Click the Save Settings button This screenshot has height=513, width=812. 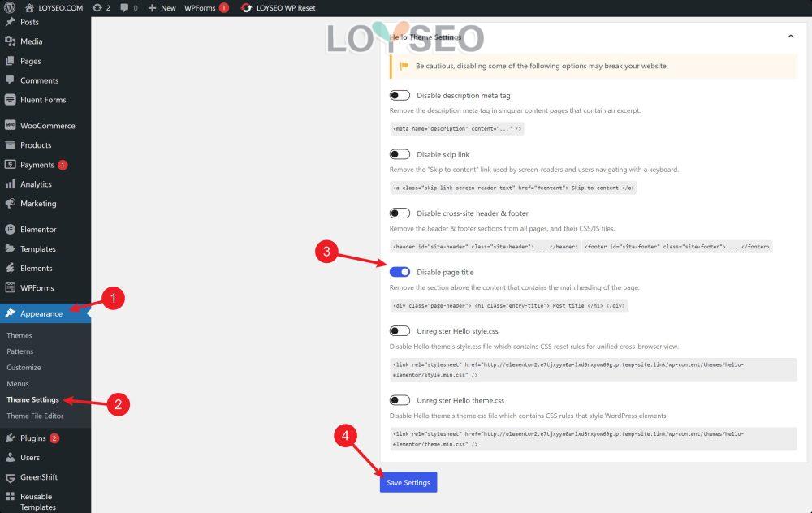click(x=408, y=482)
